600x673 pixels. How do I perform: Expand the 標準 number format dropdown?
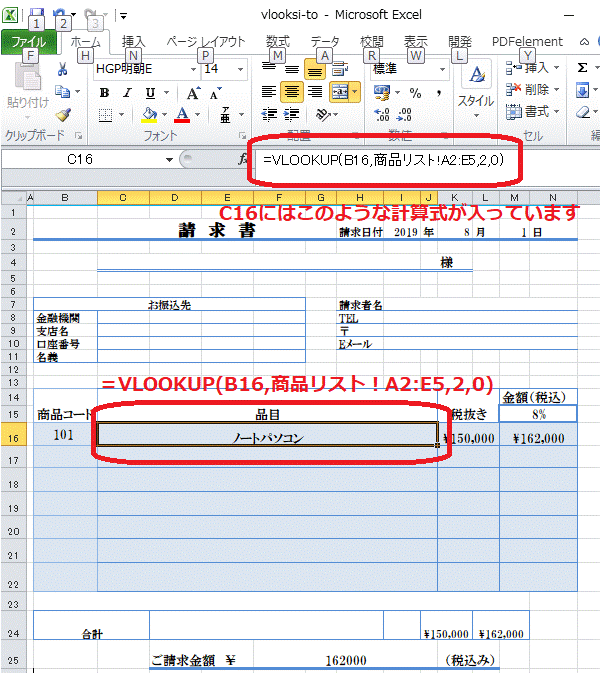click(x=444, y=69)
